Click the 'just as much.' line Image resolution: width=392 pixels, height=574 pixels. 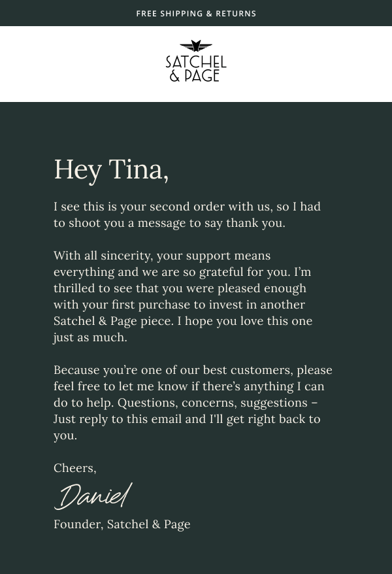click(90, 337)
